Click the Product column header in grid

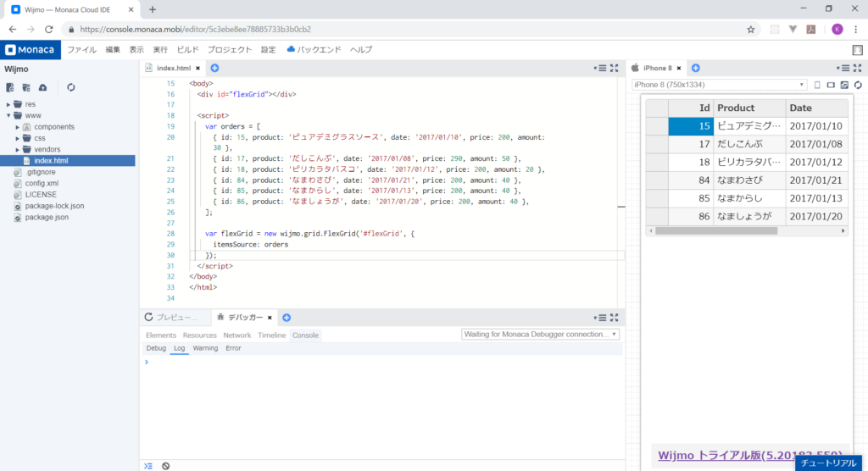[749, 108]
